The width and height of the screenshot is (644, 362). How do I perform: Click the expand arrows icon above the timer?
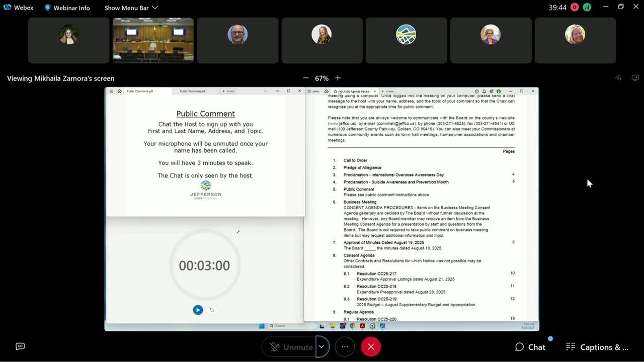238,232
